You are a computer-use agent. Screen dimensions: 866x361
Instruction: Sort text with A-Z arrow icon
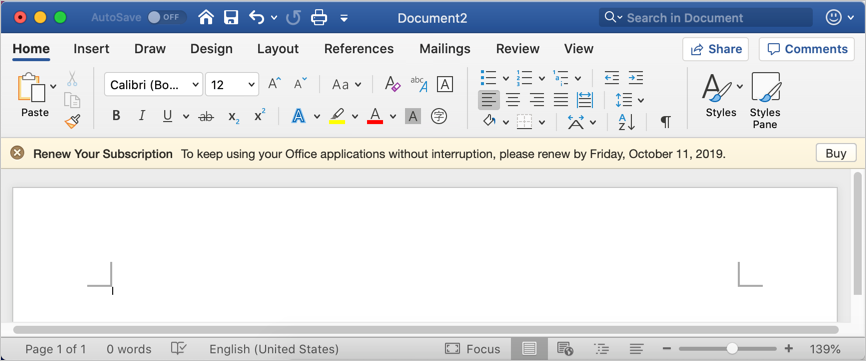pos(627,122)
